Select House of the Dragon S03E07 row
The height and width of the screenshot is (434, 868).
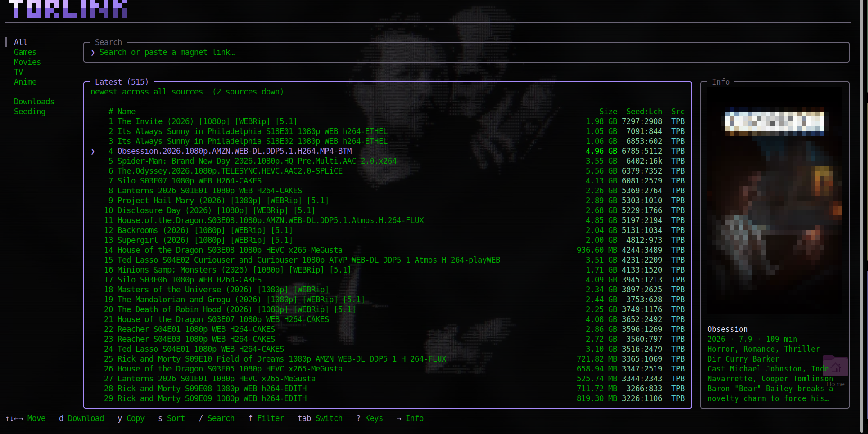click(x=388, y=319)
